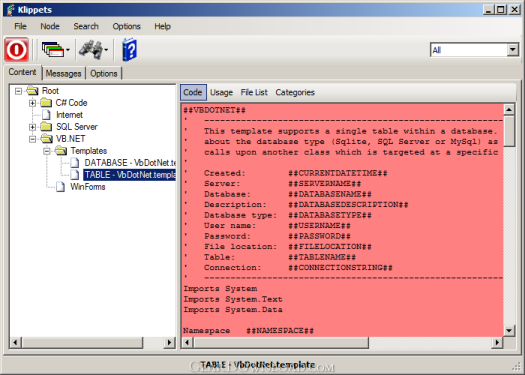Open the All category combo box dropdown
This screenshot has height=375, width=525.
tap(512, 50)
